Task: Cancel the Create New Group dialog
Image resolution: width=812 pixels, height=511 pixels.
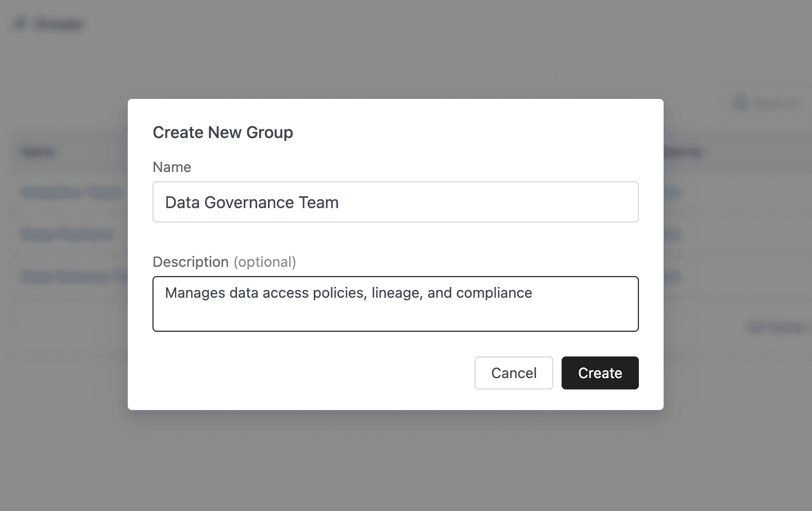Action: pos(514,373)
